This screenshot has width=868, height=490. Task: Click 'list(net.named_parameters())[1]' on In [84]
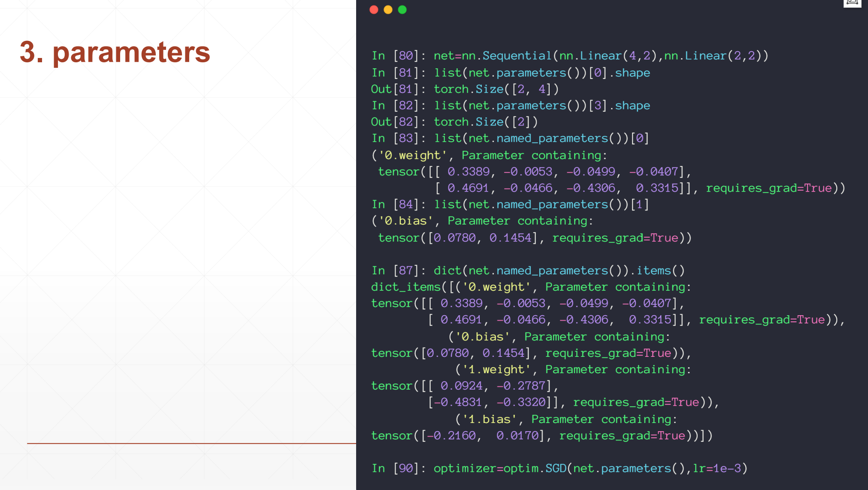(541, 204)
